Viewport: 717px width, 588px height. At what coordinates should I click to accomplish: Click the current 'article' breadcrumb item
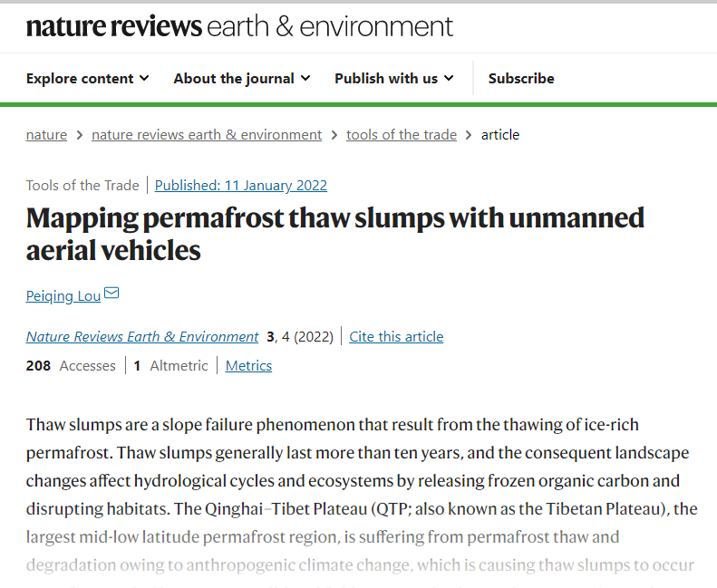pos(500,135)
